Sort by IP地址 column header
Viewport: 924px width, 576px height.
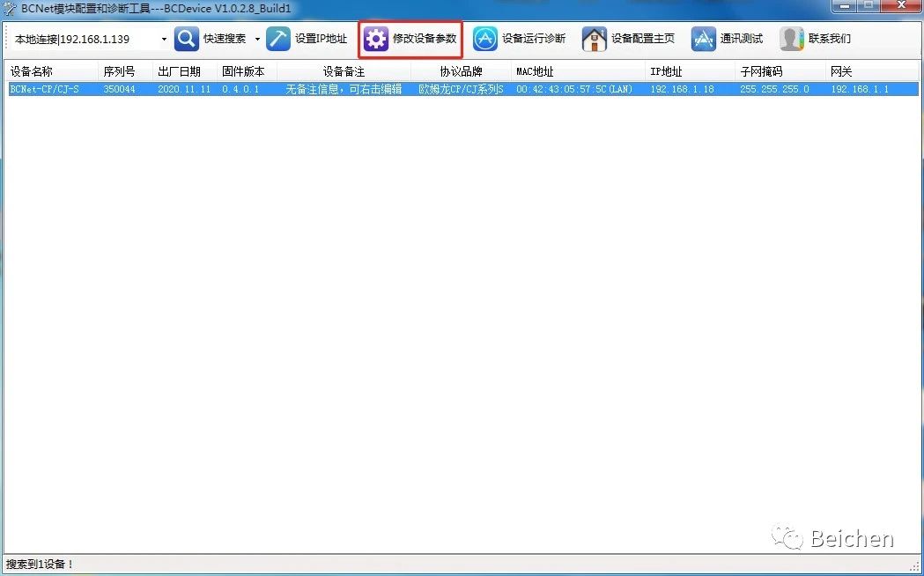tap(691, 72)
